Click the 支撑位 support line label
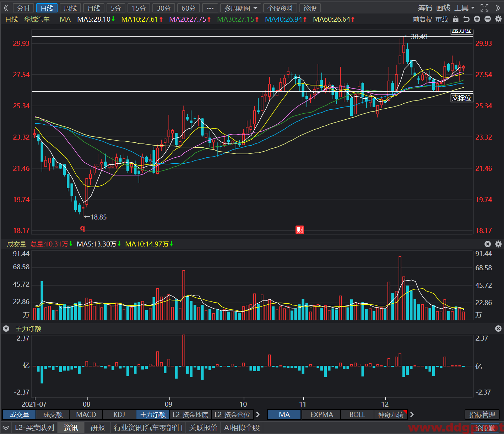 (462, 98)
